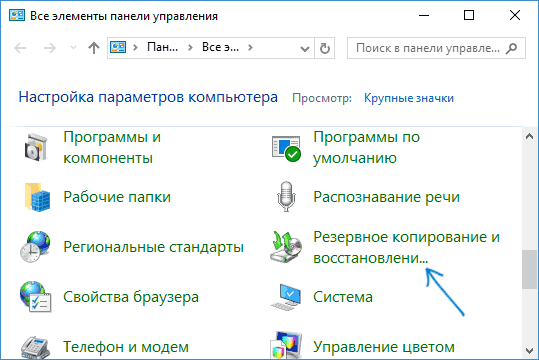Refresh the control panel view
Screen dimensions: 539x360
point(324,48)
